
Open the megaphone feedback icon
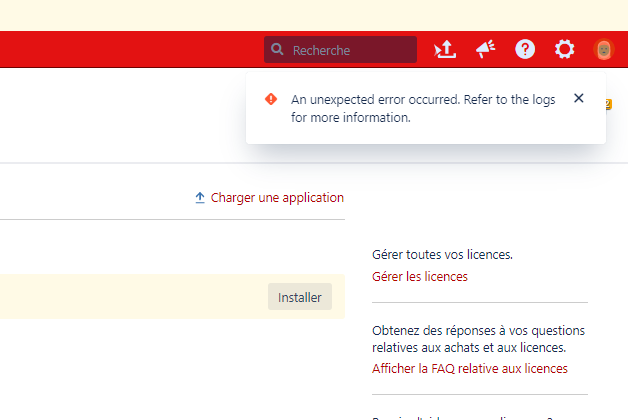tap(485, 50)
